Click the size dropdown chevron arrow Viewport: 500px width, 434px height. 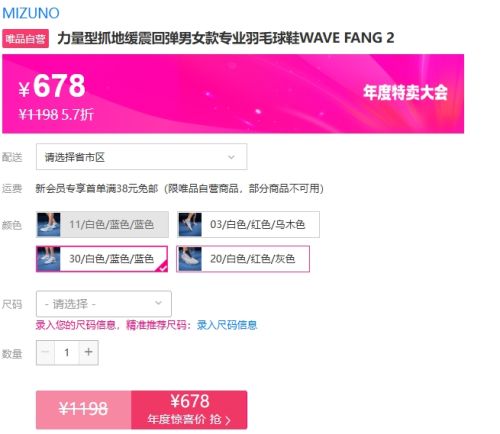(x=158, y=303)
